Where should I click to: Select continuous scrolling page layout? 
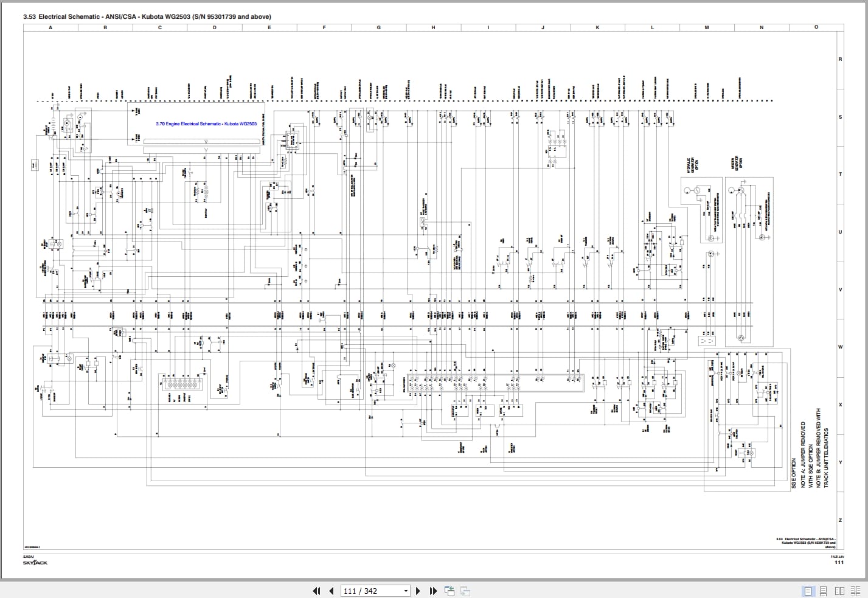824,591
